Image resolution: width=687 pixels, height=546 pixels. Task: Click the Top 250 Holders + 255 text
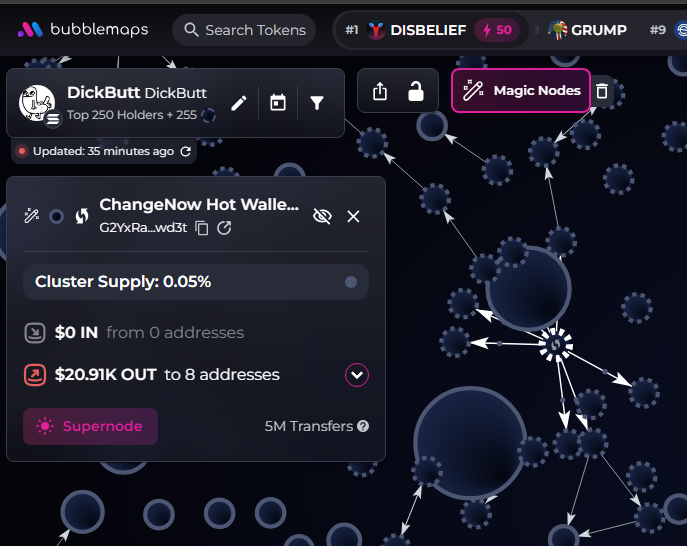point(132,115)
